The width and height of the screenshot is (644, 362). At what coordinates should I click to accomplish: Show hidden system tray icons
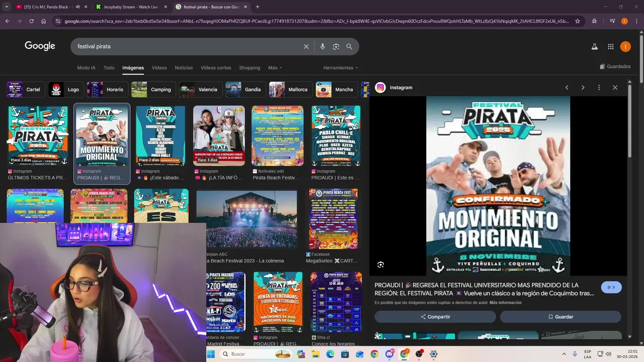pos(563,354)
